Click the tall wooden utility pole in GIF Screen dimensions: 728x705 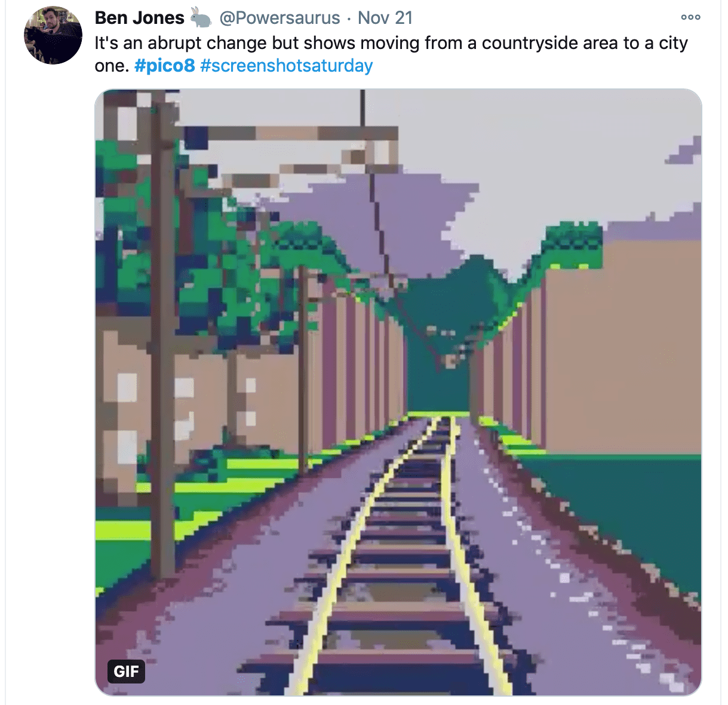pos(162,335)
